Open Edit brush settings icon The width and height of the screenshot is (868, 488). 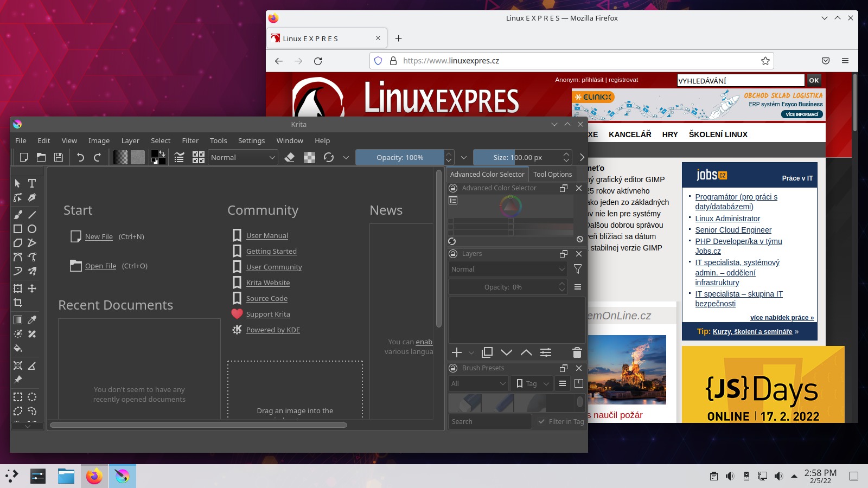pos(179,157)
